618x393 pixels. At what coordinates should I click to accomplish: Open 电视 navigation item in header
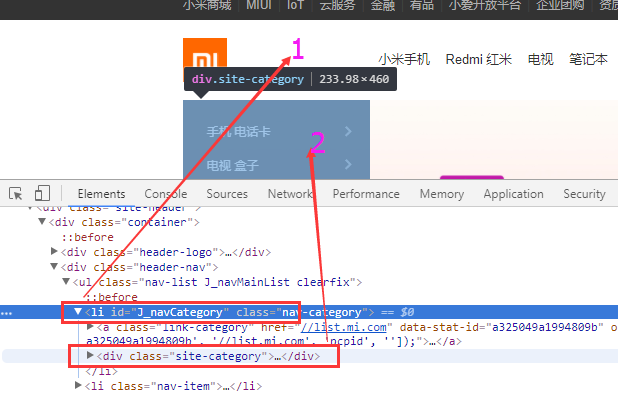point(541,59)
